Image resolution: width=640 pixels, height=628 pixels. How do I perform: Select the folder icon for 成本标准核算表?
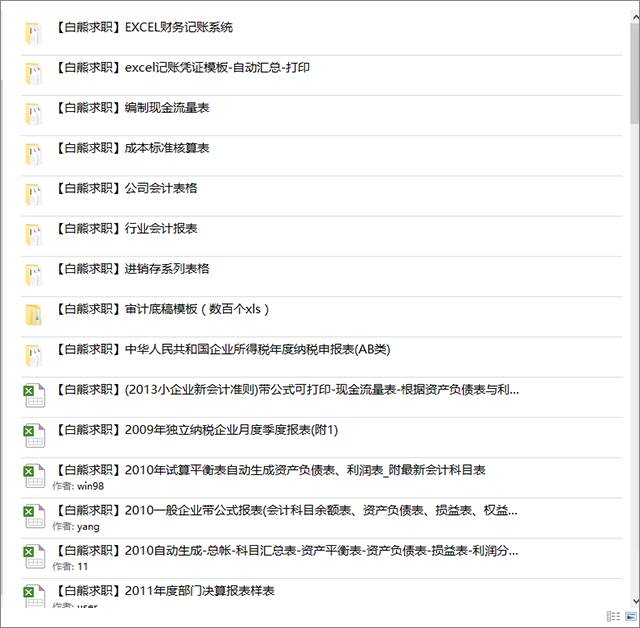33,155
